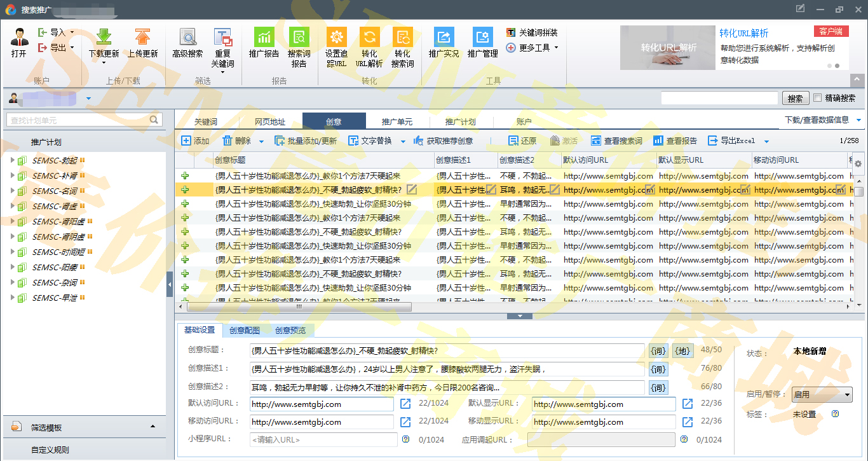Open the 推广实况 tool
868x461 pixels.
pos(444,37)
